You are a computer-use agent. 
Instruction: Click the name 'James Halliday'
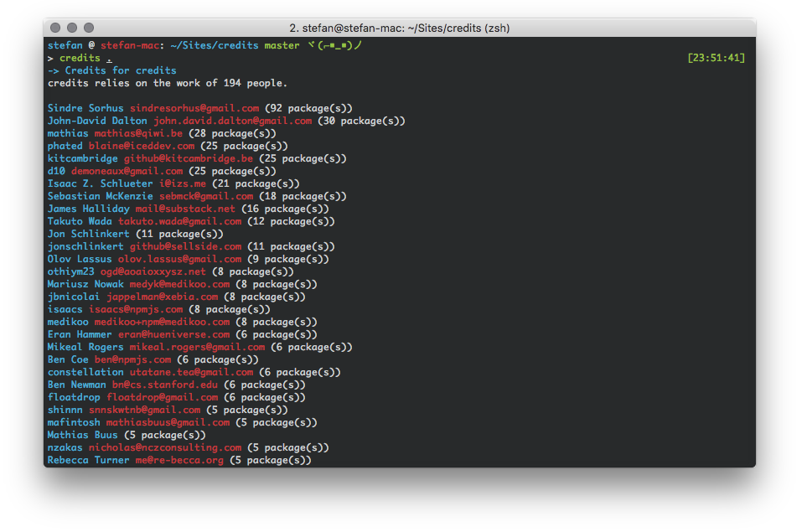[89, 209]
